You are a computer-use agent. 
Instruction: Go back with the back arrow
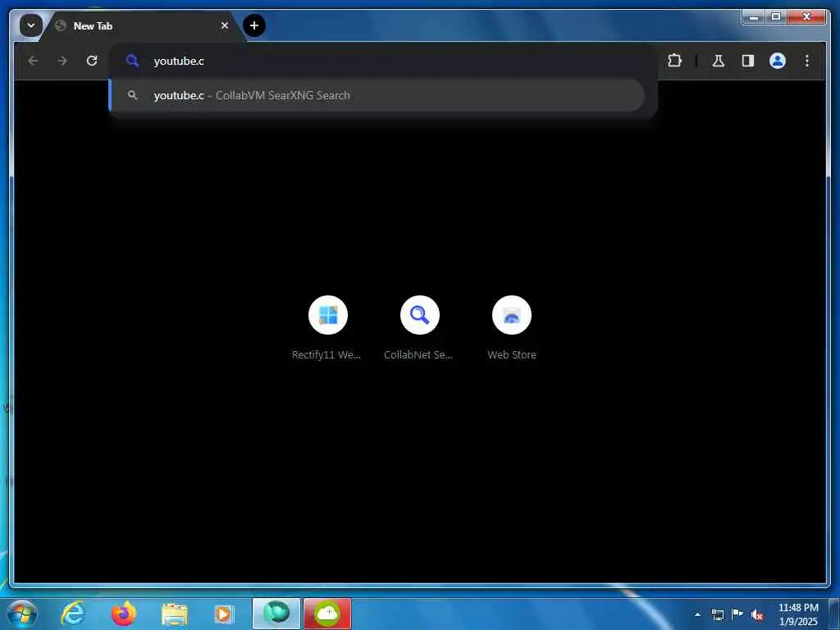pos(33,61)
